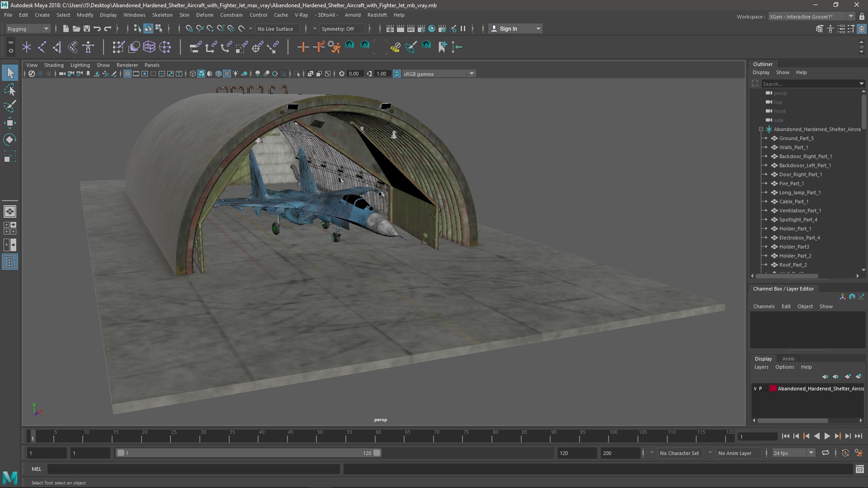
Task: Click the No Character Set button
Action: click(679, 453)
